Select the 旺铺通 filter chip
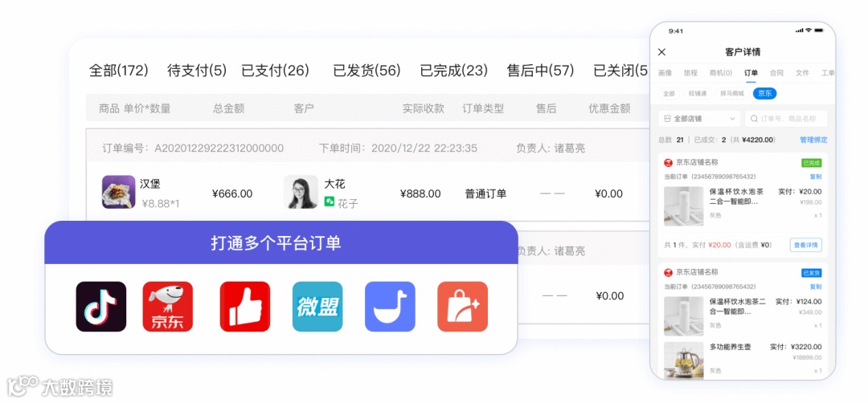Viewport: 868px width, 403px height. click(697, 93)
